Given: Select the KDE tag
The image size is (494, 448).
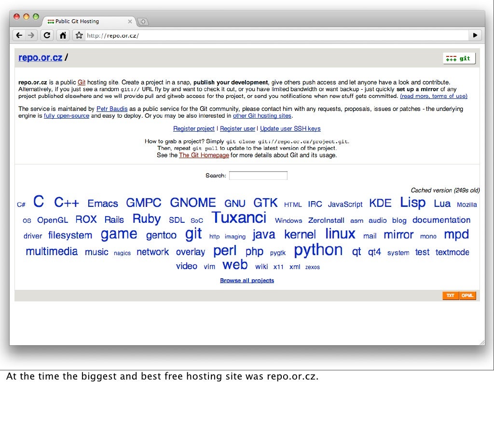Looking at the screenshot, I should point(380,203).
